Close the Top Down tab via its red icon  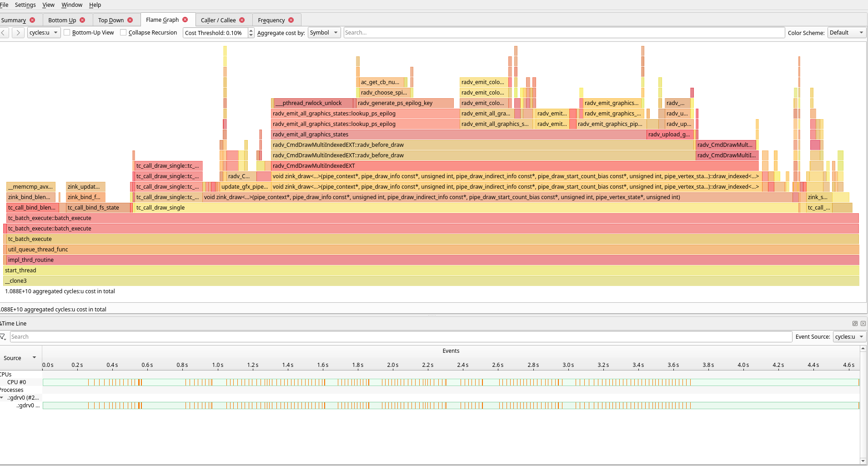tap(130, 20)
